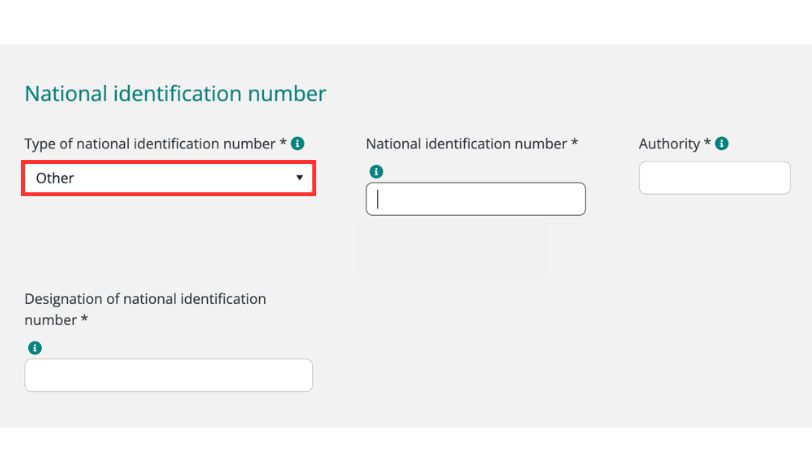812x457 pixels.
Task: Click the white strip above the form section
Action: click(x=406, y=22)
